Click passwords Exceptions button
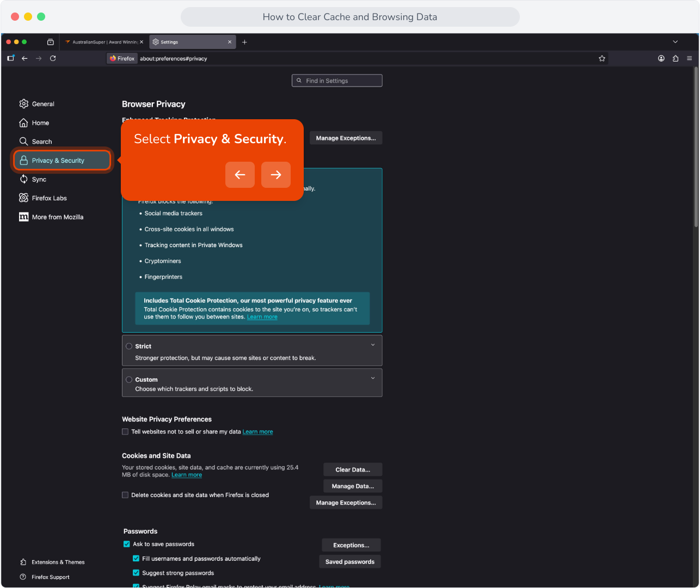Viewport: 700px width, 588px height. 351,545
